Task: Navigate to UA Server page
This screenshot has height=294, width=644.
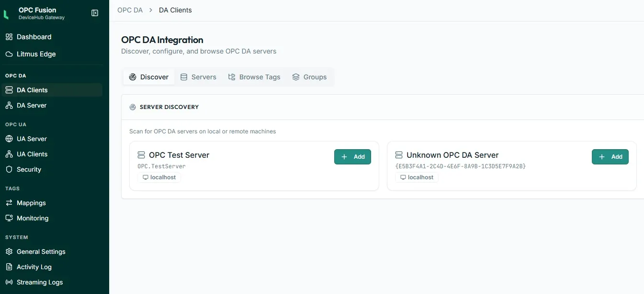Action: (x=52, y=139)
